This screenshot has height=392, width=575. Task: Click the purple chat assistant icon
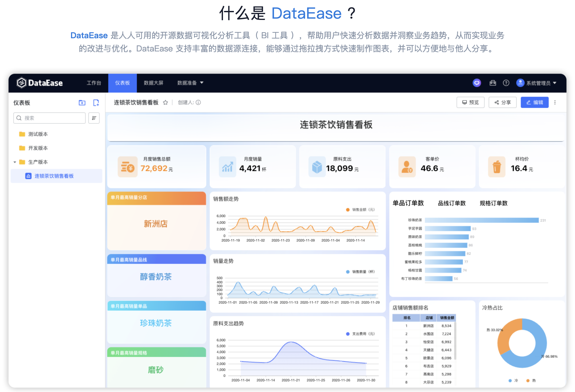tap(477, 83)
